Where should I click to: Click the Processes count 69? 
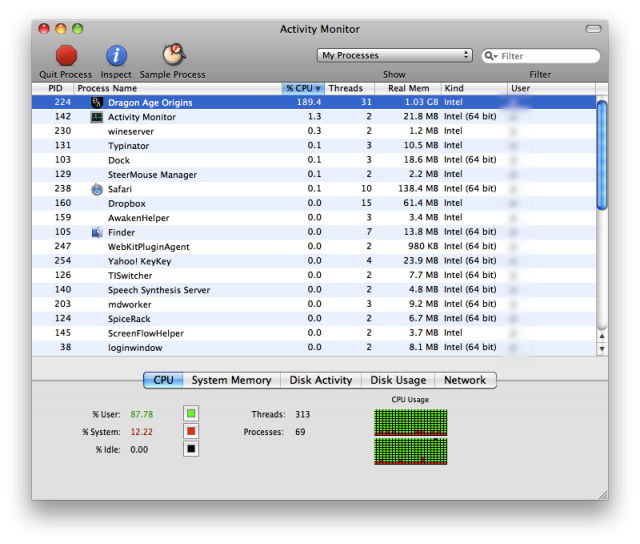point(300,432)
